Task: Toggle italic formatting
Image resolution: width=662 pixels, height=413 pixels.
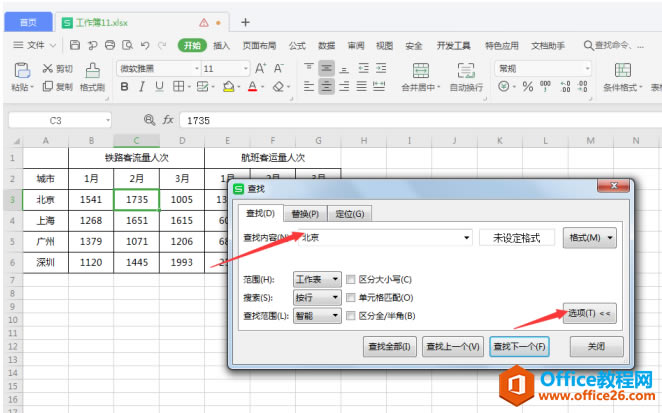Action: pyautogui.click(x=142, y=87)
